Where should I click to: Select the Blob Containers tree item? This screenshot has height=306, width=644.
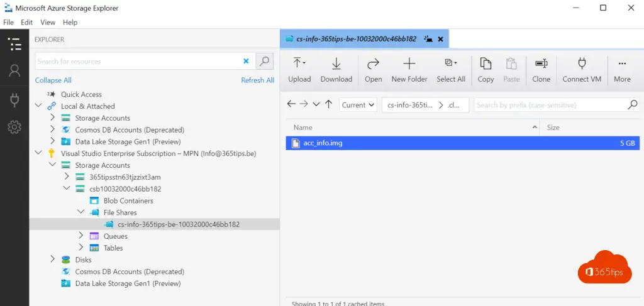128,200
